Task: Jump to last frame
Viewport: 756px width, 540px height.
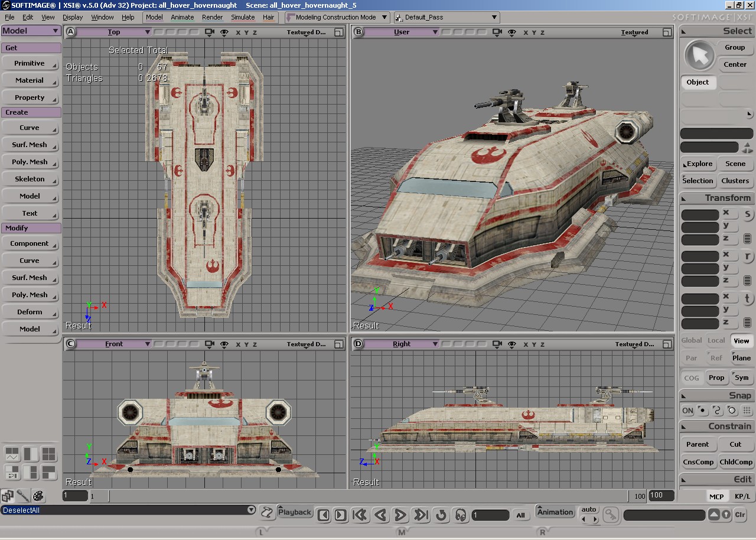Action: (x=421, y=515)
